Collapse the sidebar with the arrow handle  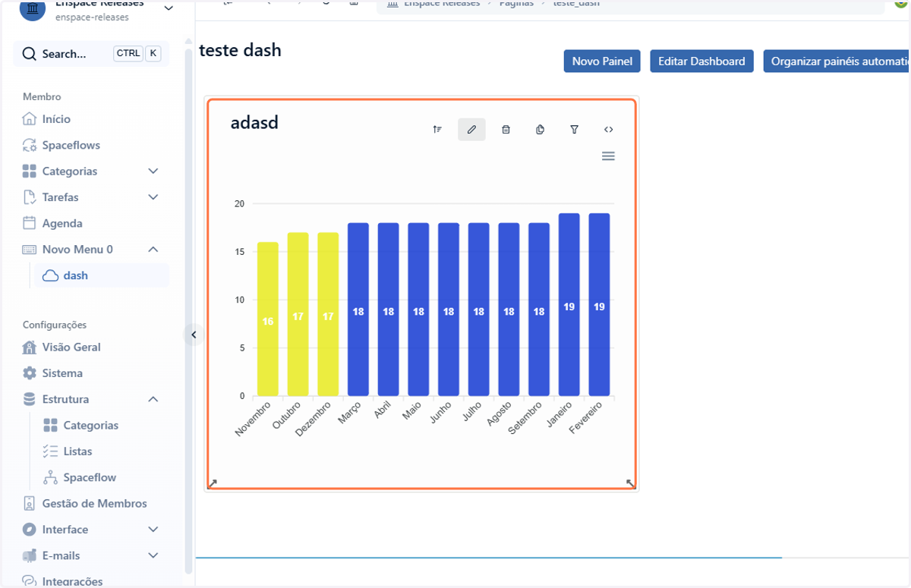point(194,335)
